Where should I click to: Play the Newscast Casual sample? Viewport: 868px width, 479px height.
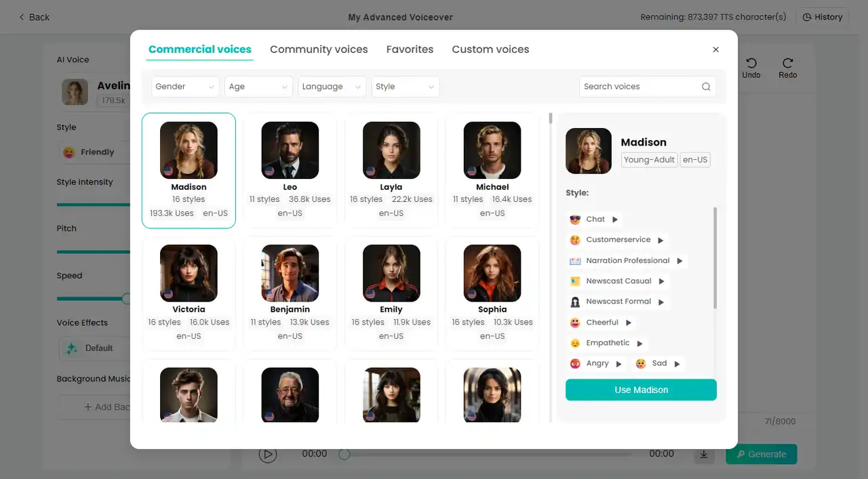[x=661, y=281]
